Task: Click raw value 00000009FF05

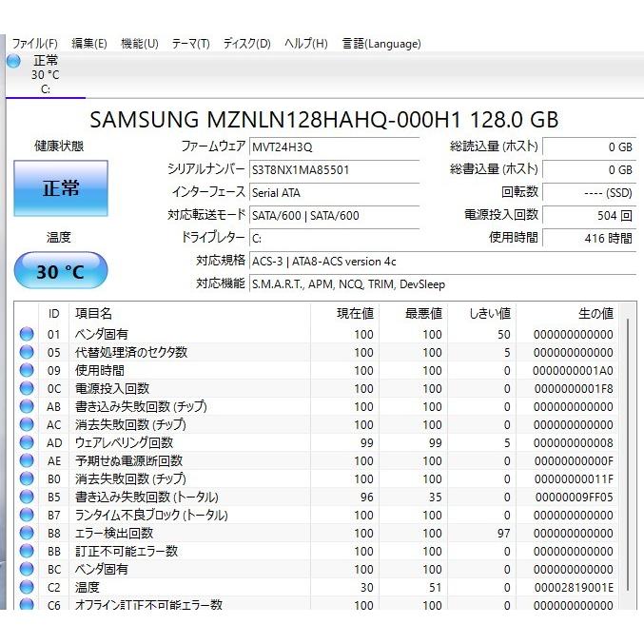Action: [575, 497]
